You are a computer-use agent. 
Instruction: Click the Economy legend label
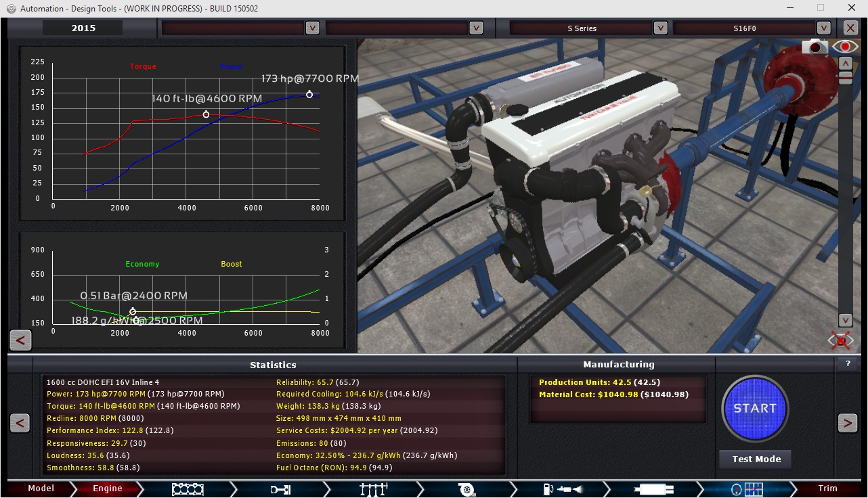142,264
